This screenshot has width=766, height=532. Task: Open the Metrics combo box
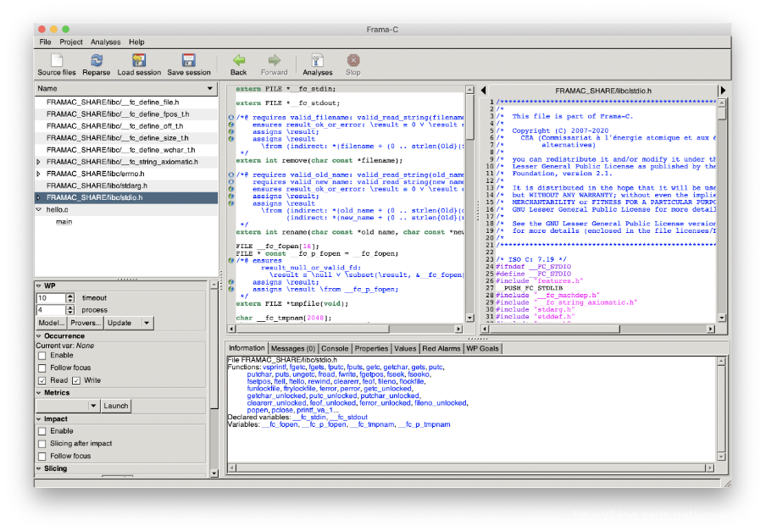[68, 406]
